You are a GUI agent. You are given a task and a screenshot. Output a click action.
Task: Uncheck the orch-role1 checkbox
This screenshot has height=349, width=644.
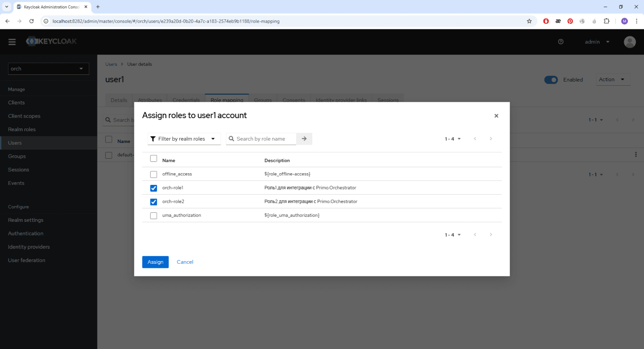pos(154,188)
